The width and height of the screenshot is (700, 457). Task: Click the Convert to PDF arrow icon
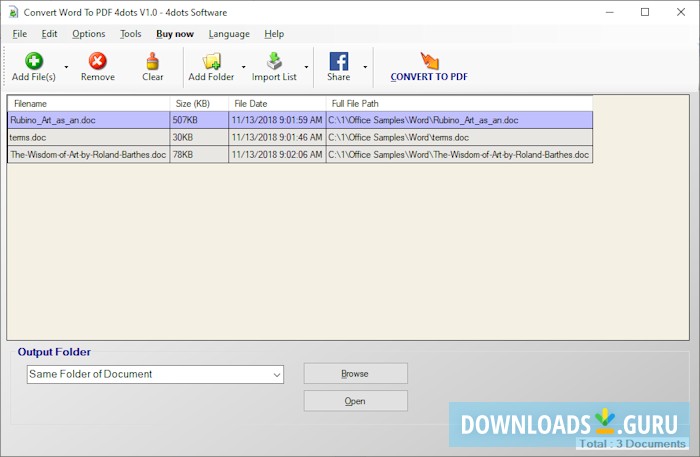tap(429, 61)
